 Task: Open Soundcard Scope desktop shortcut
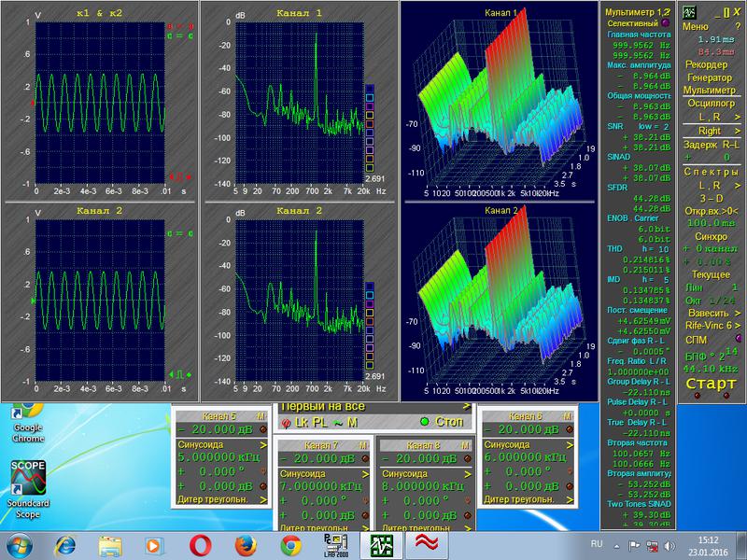(28, 489)
